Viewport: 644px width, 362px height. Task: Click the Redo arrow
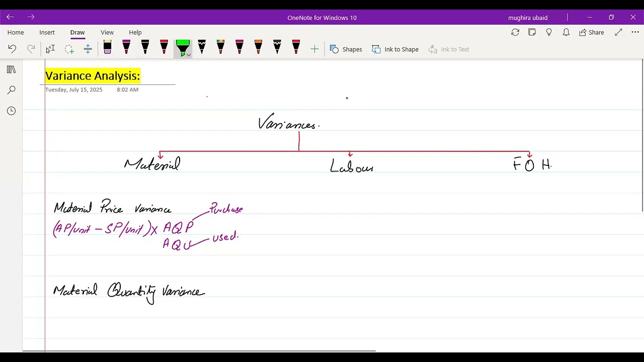[x=31, y=49]
